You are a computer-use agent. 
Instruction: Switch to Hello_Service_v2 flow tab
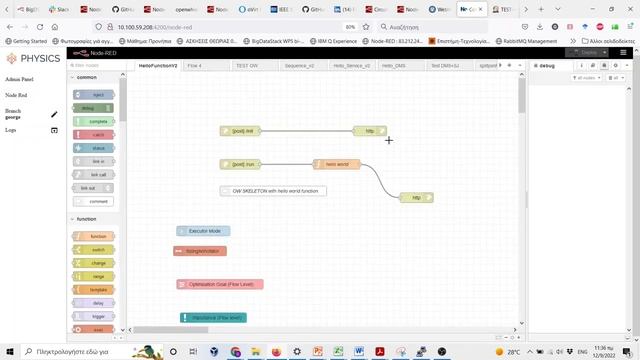(352, 66)
